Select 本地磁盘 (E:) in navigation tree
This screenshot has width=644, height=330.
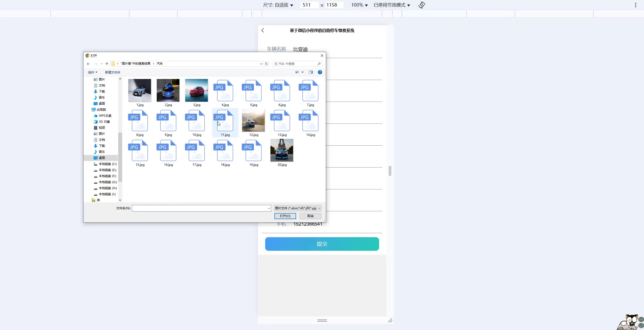click(x=107, y=170)
